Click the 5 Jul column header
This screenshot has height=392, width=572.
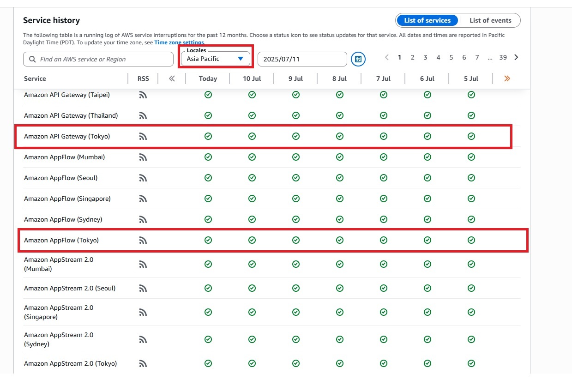click(x=471, y=78)
